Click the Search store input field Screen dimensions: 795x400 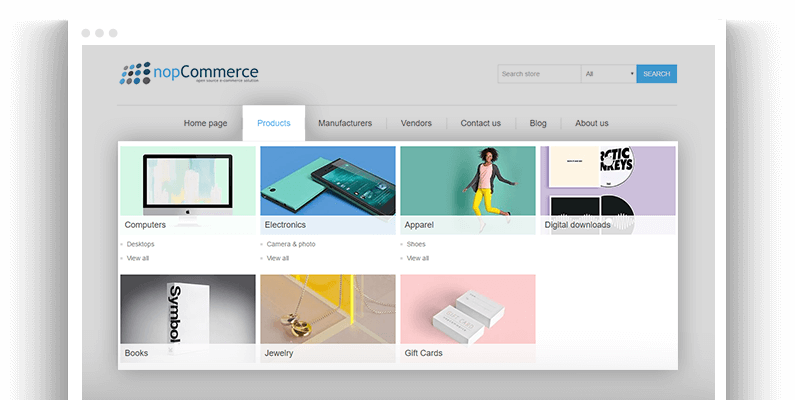(538, 74)
